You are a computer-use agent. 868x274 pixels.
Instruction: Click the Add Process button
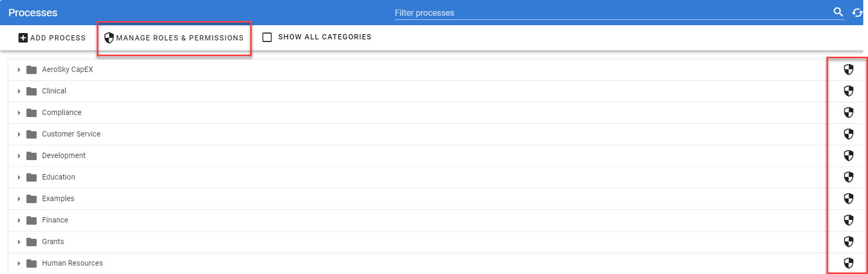pos(52,38)
